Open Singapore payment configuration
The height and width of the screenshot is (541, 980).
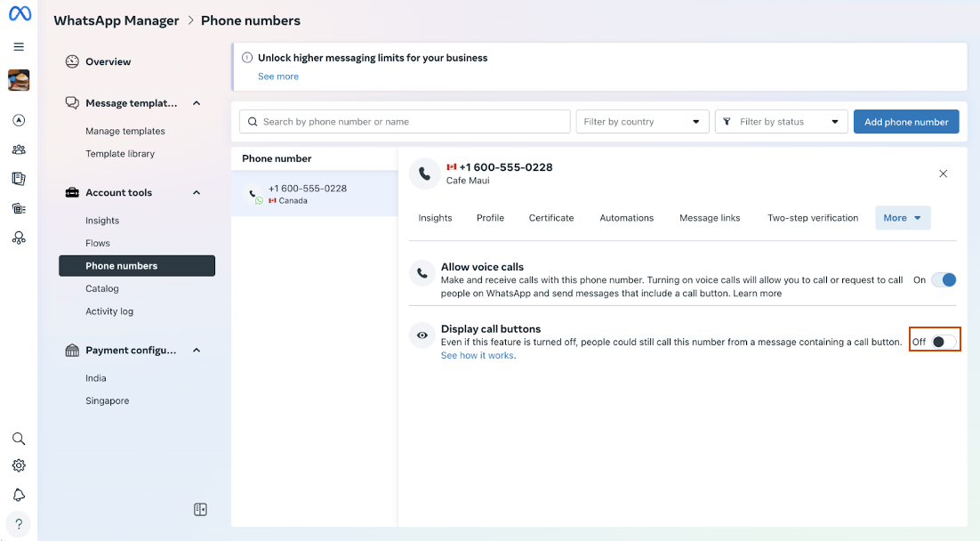(x=107, y=400)
